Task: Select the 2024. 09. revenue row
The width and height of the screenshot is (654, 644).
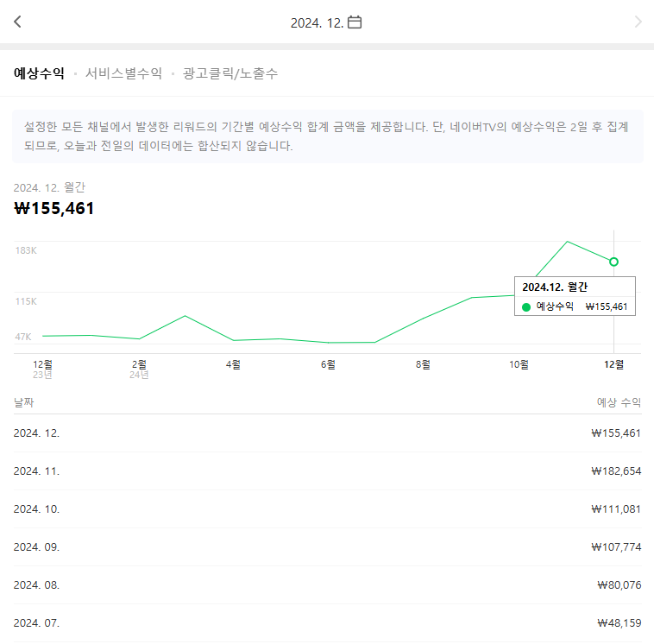Action: tap(327, 547)
